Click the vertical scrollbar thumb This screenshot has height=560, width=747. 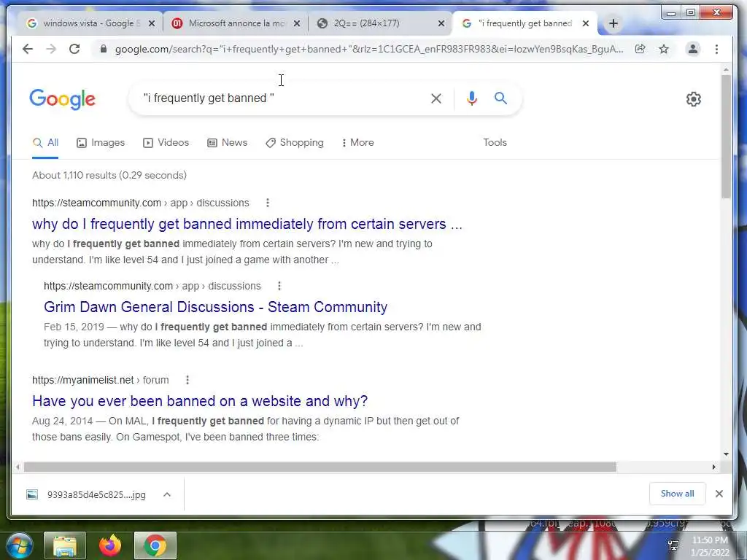click(726, 136)
